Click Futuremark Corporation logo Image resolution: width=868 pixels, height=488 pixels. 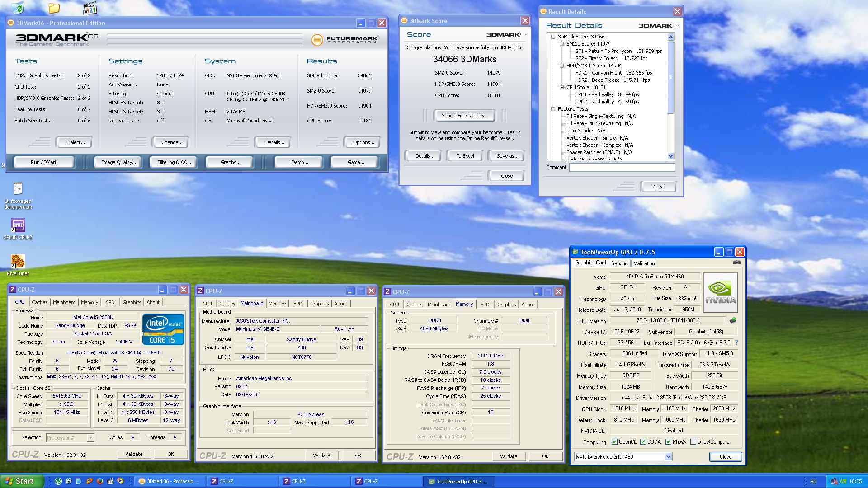click(344, 40)
